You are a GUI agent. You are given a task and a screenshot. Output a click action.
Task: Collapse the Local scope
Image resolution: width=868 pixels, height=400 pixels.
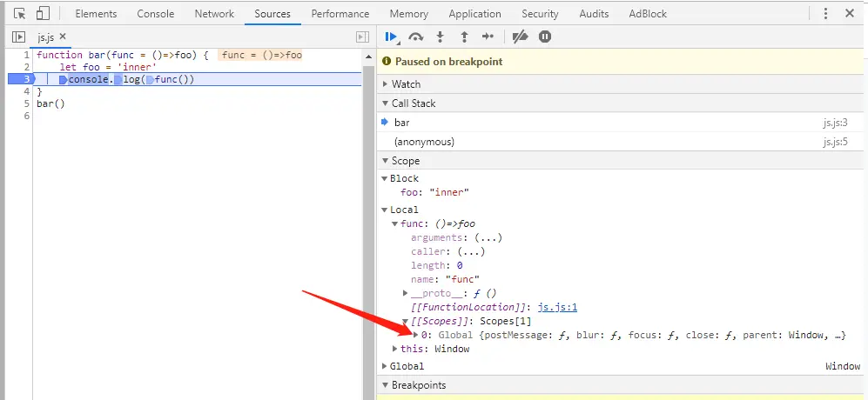384,210
